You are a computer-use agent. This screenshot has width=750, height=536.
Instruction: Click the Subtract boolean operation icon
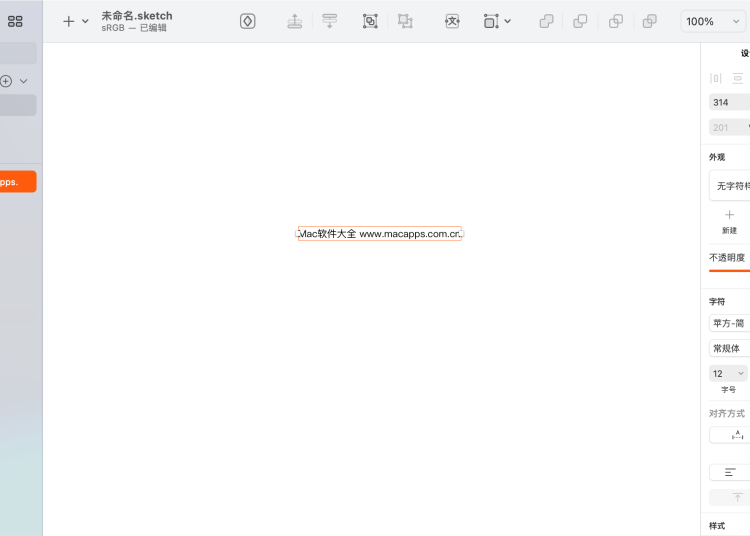580,21
